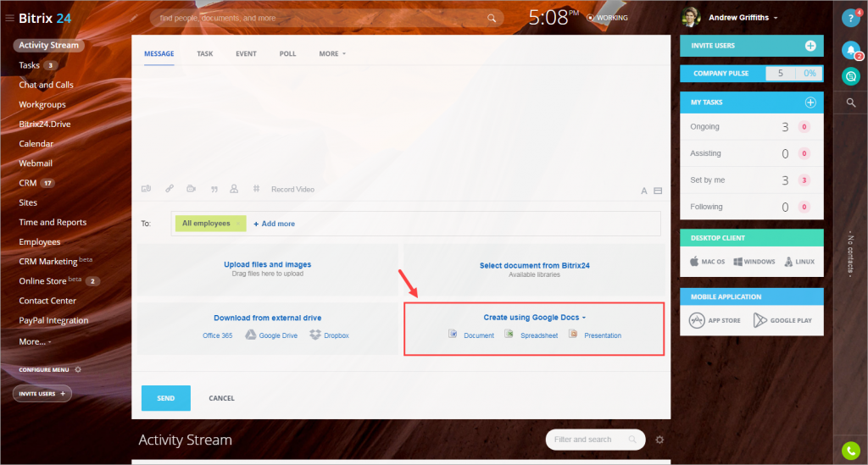Open Calendar in left menu
The width and height of the screenshot is (868, 465).
(36, 144)
